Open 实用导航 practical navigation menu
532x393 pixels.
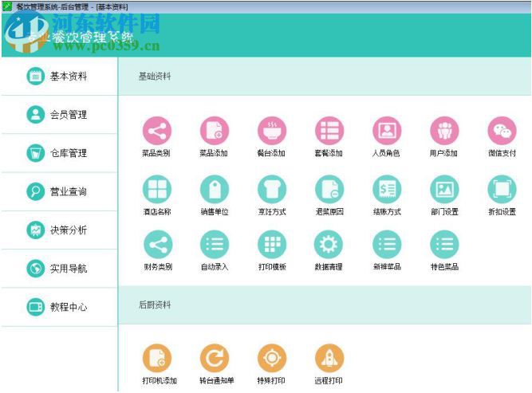(59, 269)
